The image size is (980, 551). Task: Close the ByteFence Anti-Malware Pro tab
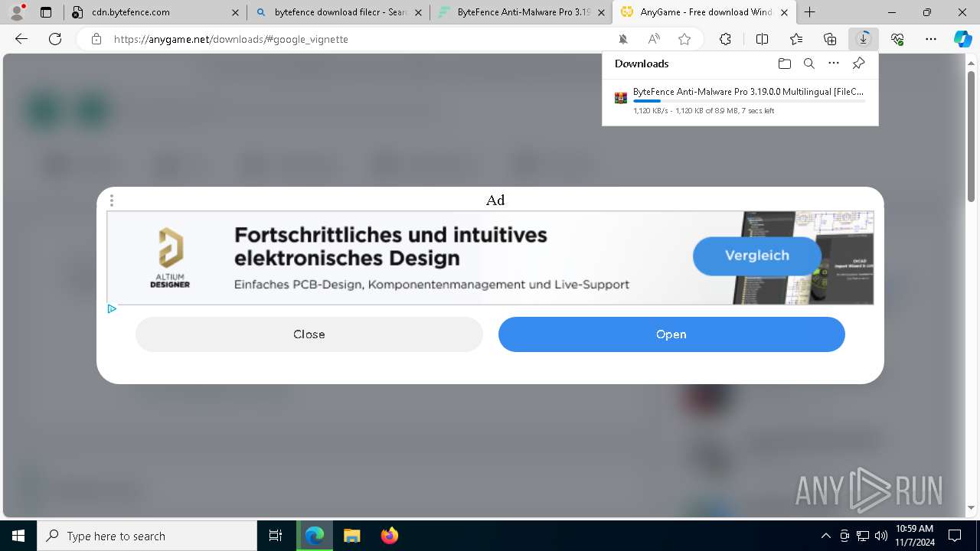[602, 12]
